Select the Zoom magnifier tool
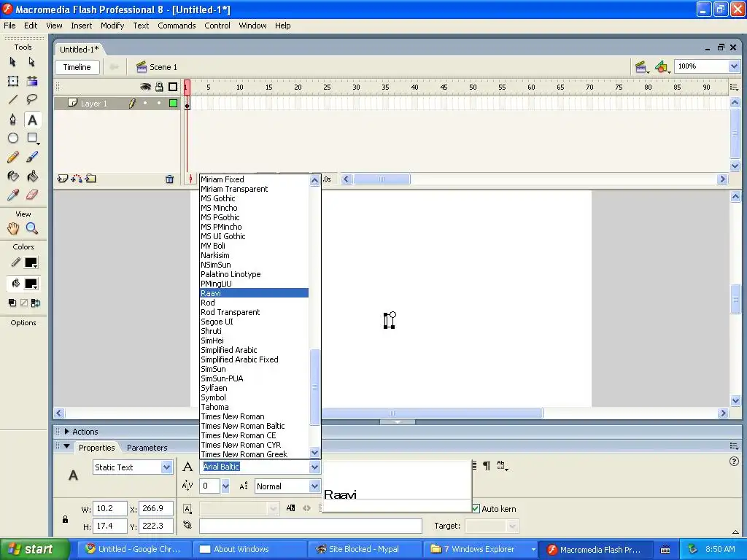This screenshot has height=560, width=747. [32, 228]
